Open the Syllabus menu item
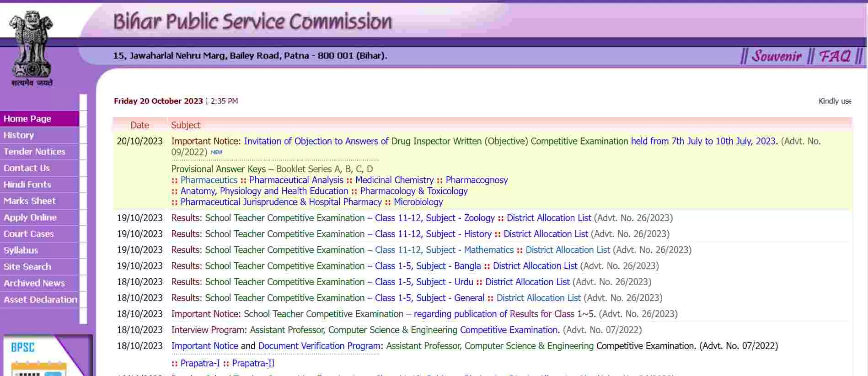This screenshot has height=376, width=868. pos(39,250)
